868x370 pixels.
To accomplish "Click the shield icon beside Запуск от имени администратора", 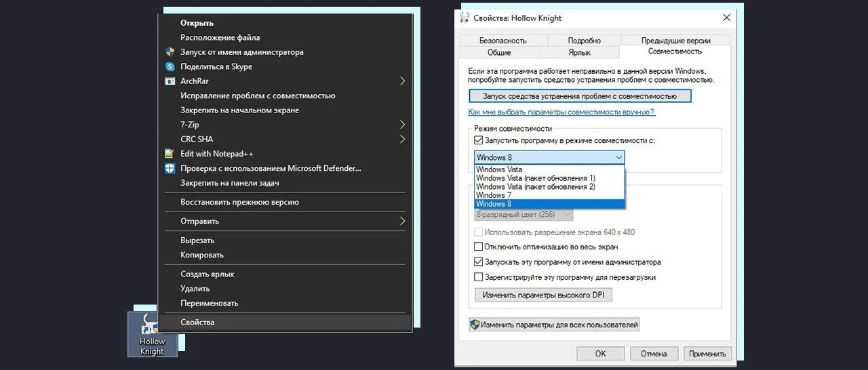I will coord(170,52).
